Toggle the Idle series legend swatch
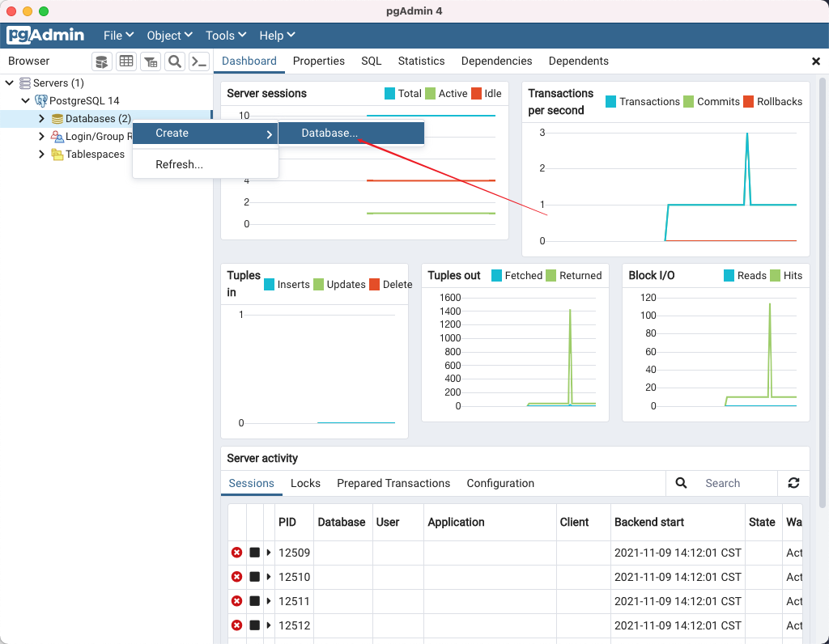The height and width of the screenshot is (644, 829). [x=476, y=94]
